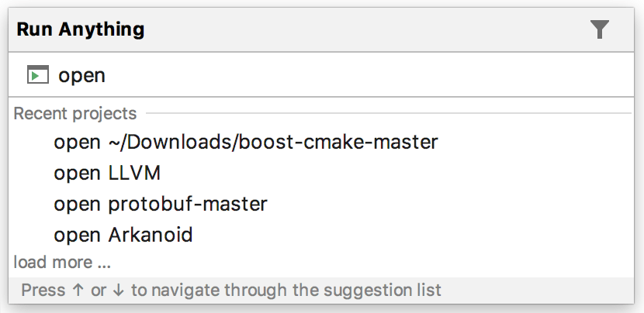Click the ~/Downloads path in the first suggestion
This screenshot has width=644, height=313.
(x=155, y=142)
